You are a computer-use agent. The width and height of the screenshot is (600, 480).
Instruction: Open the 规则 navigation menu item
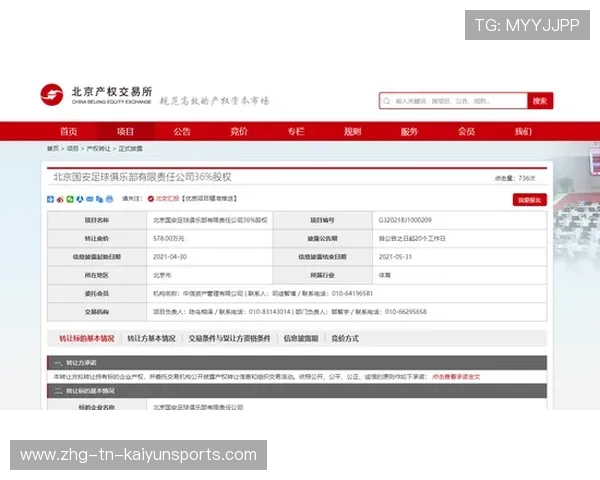[352, 132]
